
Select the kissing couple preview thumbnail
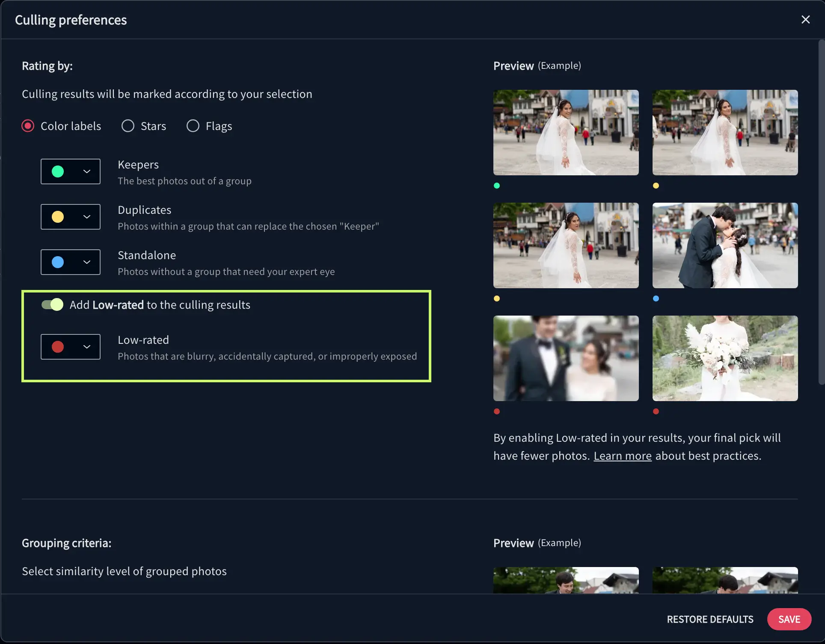tap(725, 245)
